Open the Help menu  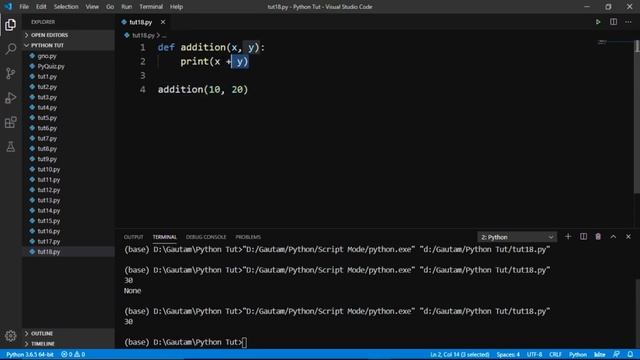tap(176, 7)
